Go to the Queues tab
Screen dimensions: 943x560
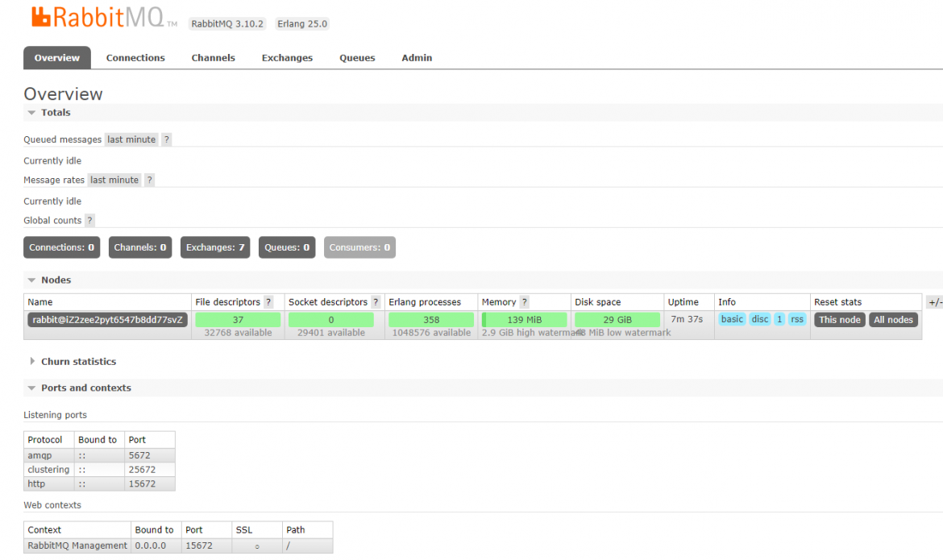tap(357, 58)
